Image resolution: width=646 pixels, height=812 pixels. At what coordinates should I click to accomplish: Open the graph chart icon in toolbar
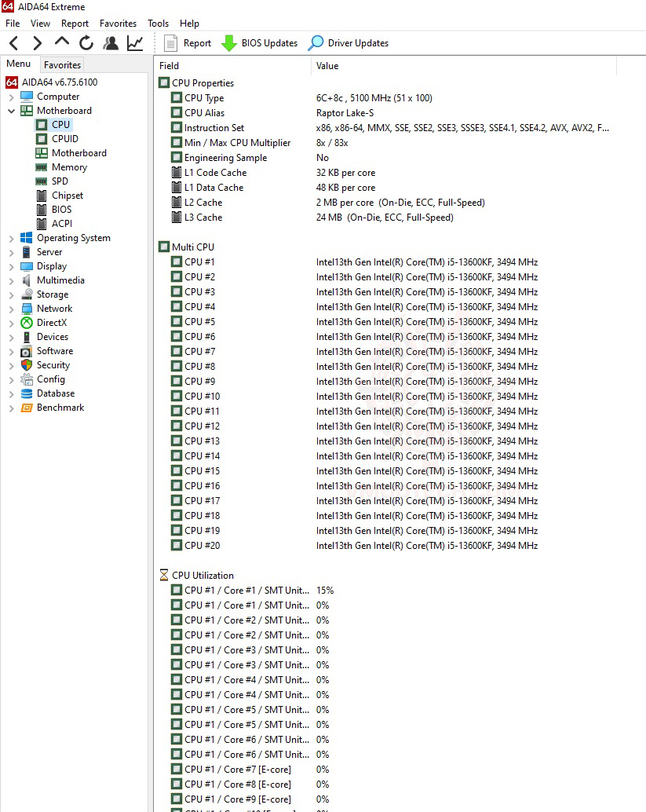[x=135, y=43]
